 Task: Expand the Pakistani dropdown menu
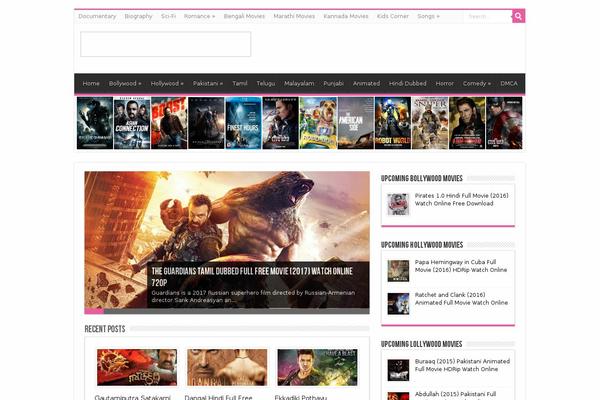tap(208, 83)
